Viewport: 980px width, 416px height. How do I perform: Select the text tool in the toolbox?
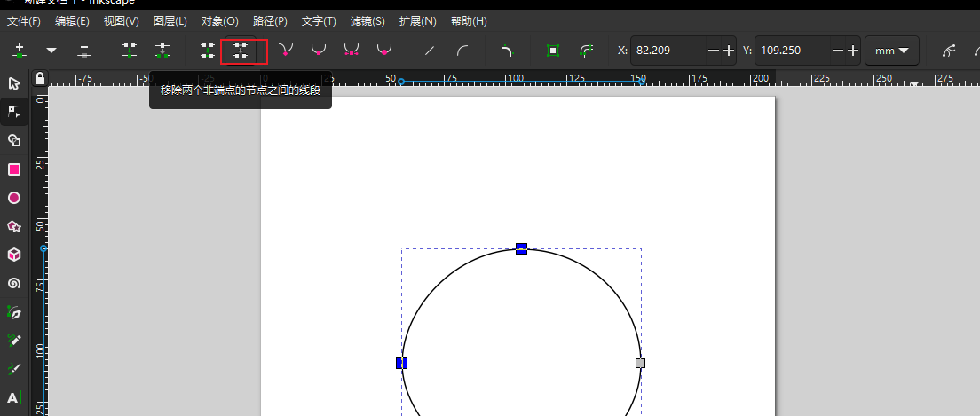pyautogui.click(x=14, y=397)
